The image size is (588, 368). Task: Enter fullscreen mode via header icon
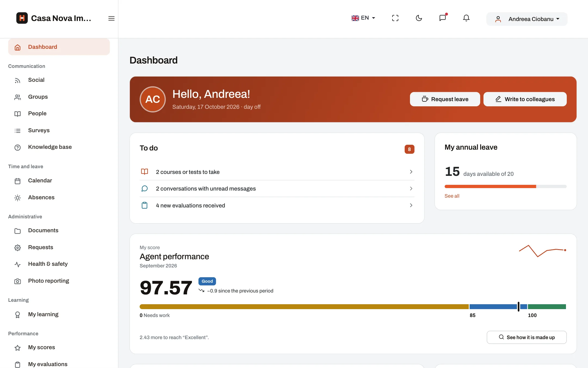(395, 18)
